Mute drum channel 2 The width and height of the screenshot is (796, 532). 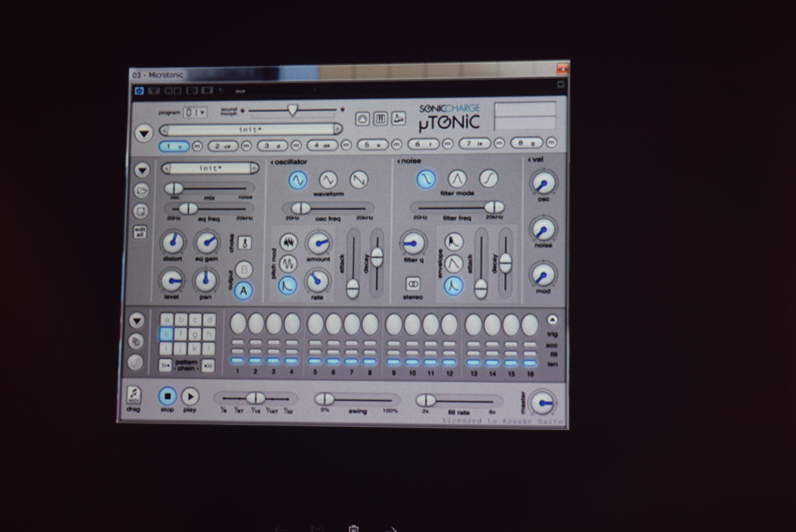tap(246, 146)
